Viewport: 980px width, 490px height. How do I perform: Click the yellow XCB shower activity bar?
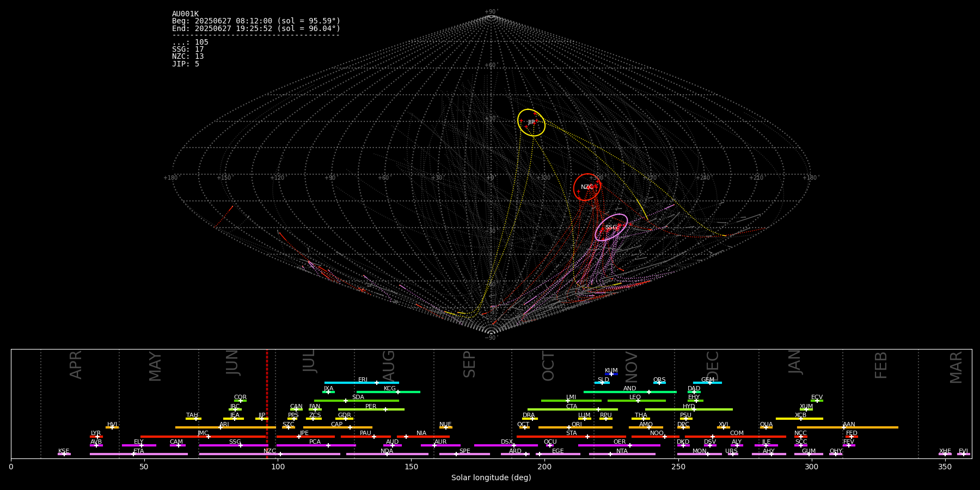pos(799,419)
